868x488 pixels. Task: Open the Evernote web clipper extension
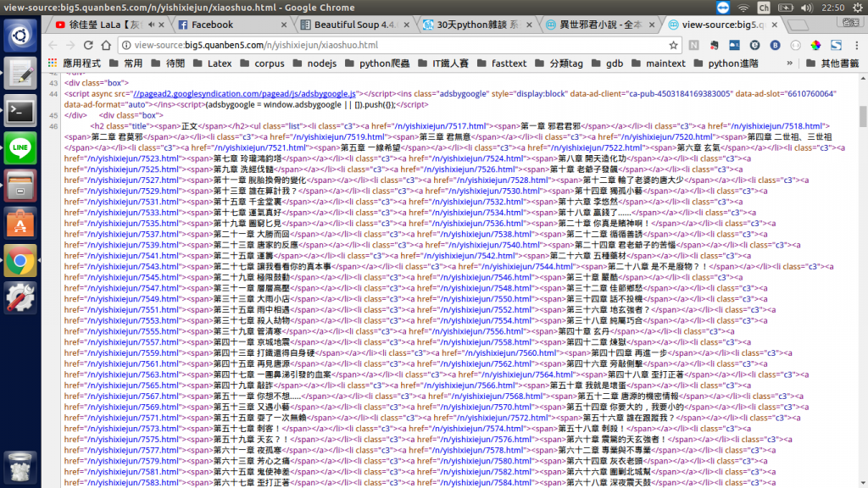[x=714, y=46]
